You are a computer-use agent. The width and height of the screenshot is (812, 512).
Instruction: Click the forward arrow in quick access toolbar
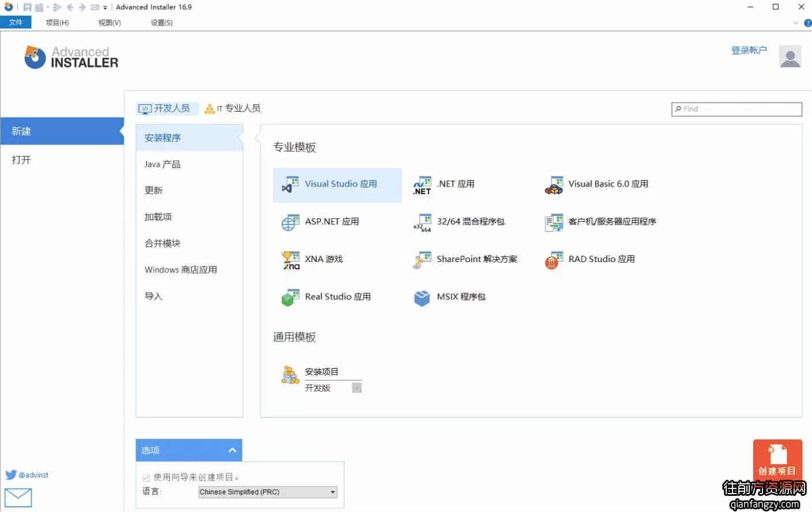click(82, 7)
